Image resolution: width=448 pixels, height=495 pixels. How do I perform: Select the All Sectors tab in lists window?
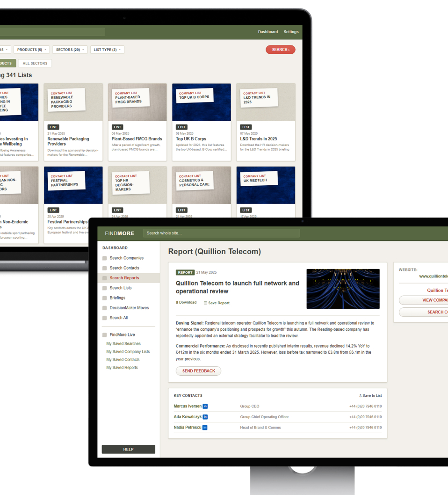point(35,63)
